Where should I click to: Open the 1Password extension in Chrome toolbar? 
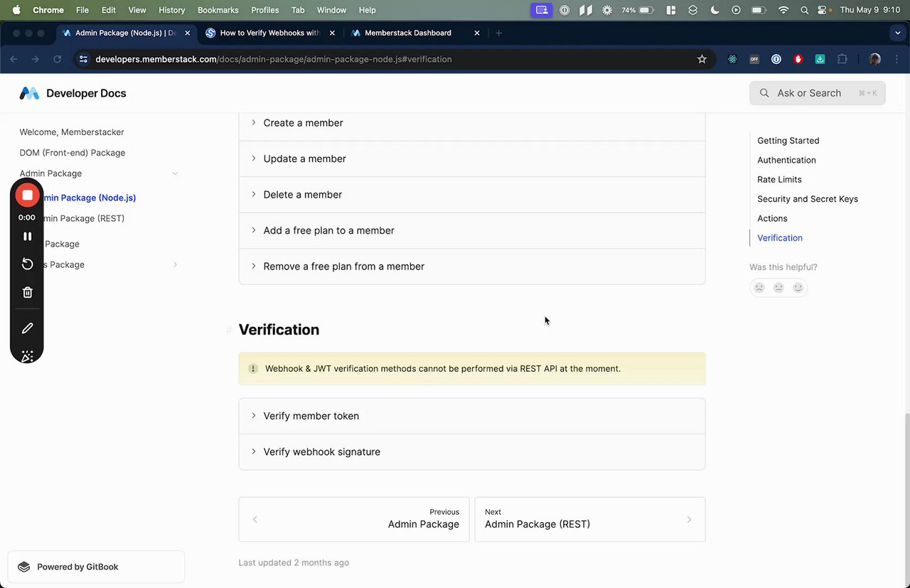pos(776,59)
